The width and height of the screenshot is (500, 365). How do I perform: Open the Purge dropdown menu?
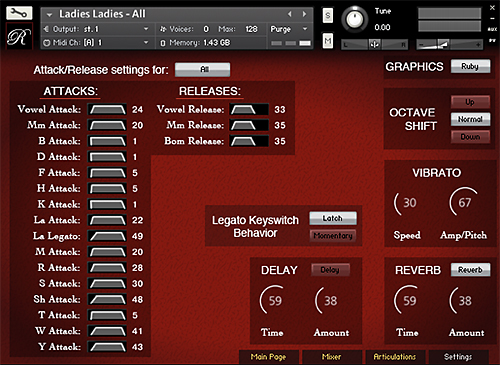tap(289, 29)
